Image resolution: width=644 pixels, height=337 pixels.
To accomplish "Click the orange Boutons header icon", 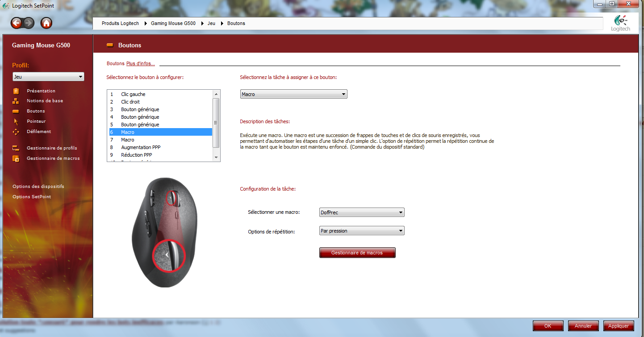I will pyautogui.click(x=110, y=45).
